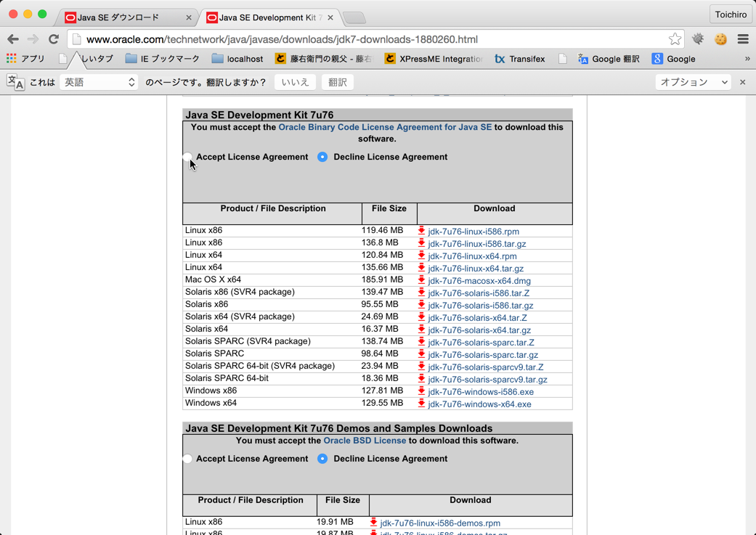
Task: Open the Google 翻訳 bookmark
Action: pyautogui.click(x=609, y=59)
